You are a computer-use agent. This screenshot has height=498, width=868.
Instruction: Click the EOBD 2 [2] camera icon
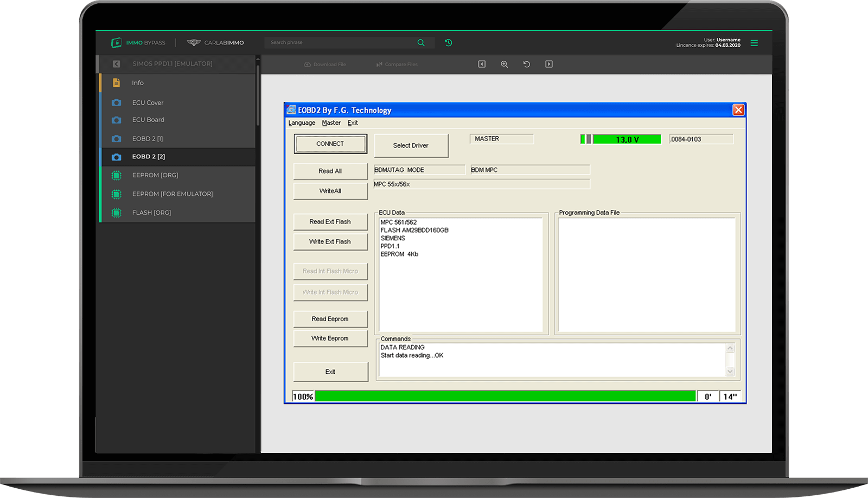(116, 157)
